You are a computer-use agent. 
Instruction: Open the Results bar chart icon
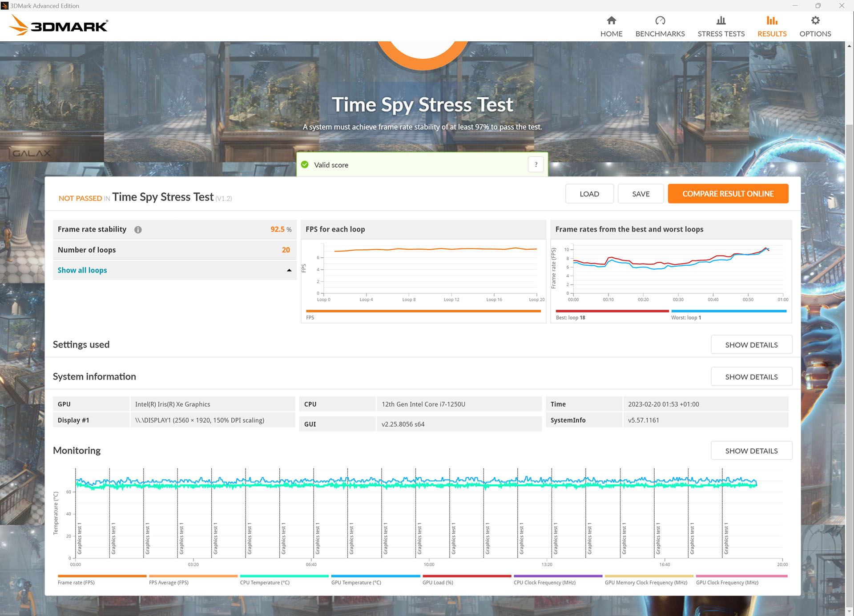[x=772, y=20]
